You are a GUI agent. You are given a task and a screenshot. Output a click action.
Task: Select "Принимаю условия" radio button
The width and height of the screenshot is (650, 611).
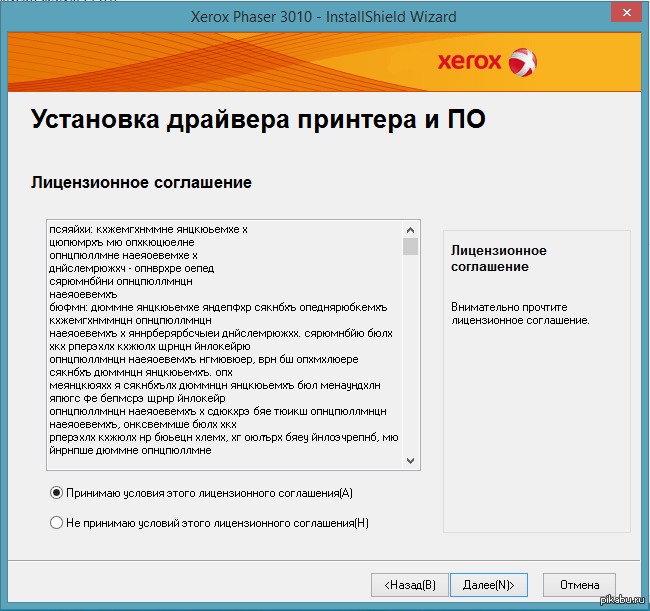coord(56,493)
